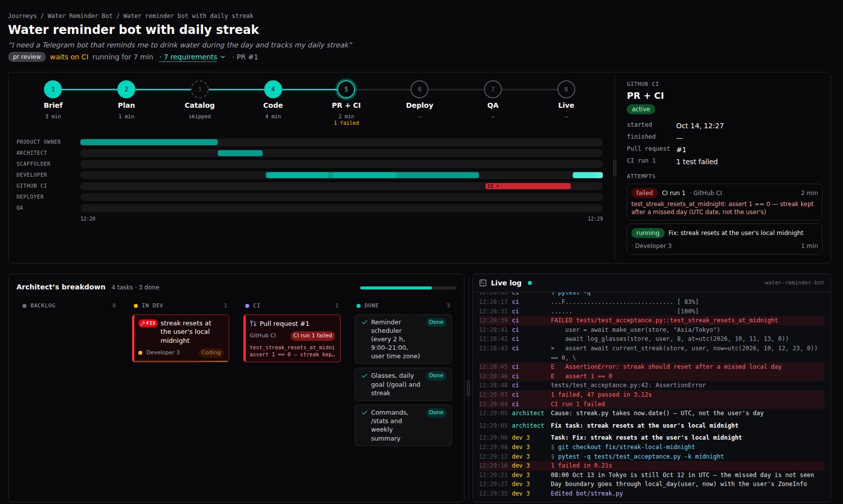Image resolution: width=843 pixels, height=504 pixels.
Task: Open the skipped Catalog stage circle
Action: (200, 89)
